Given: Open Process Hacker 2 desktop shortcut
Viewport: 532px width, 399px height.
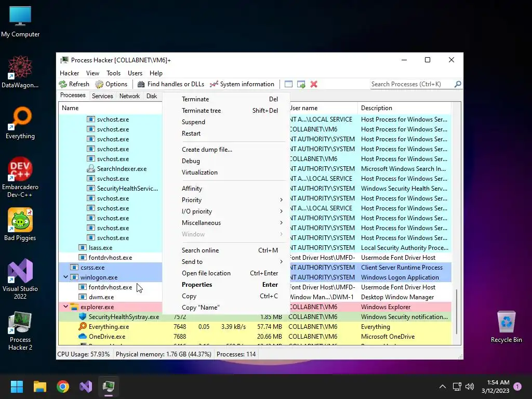Looking at the screenshot, I should 20,331.
